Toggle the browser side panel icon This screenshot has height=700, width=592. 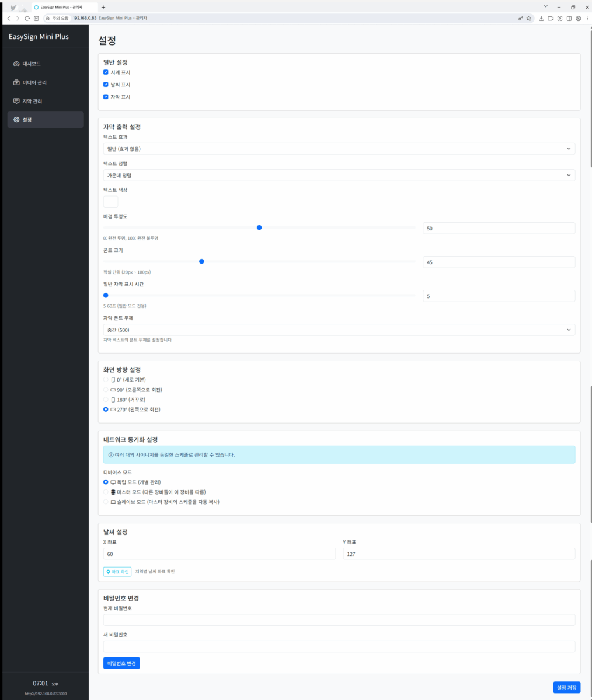point(569,19)
